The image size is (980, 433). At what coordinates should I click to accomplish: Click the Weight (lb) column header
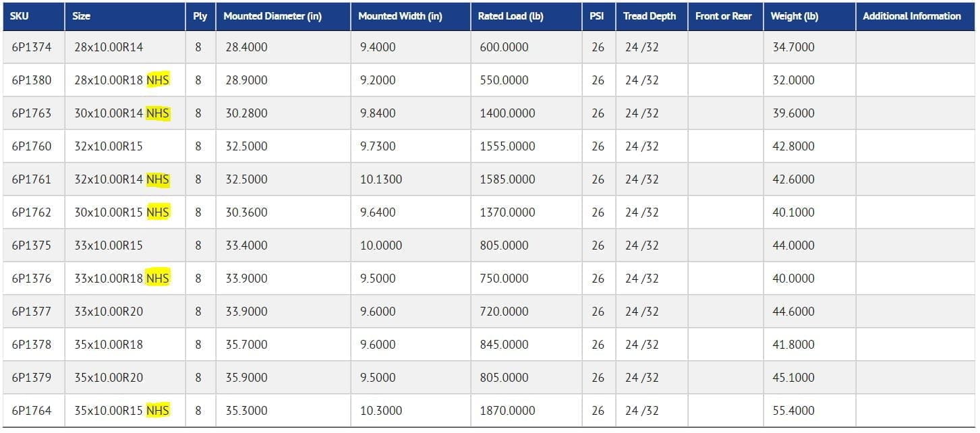pyautogui.click(x=795, y=16)
